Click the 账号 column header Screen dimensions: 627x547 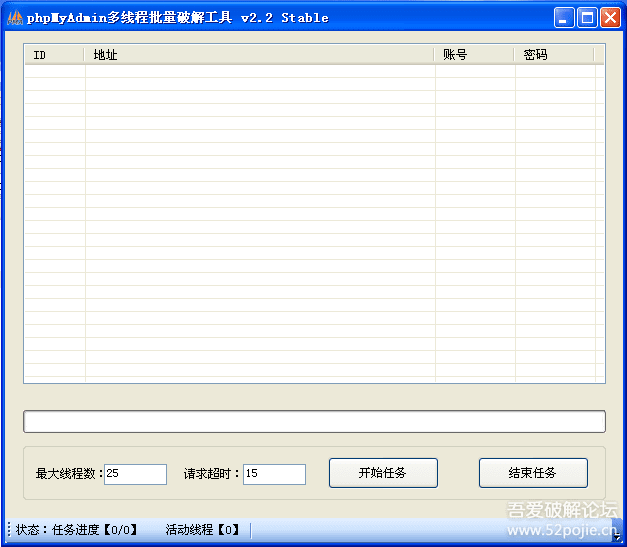pyautogui.click(x=474, y=55)
